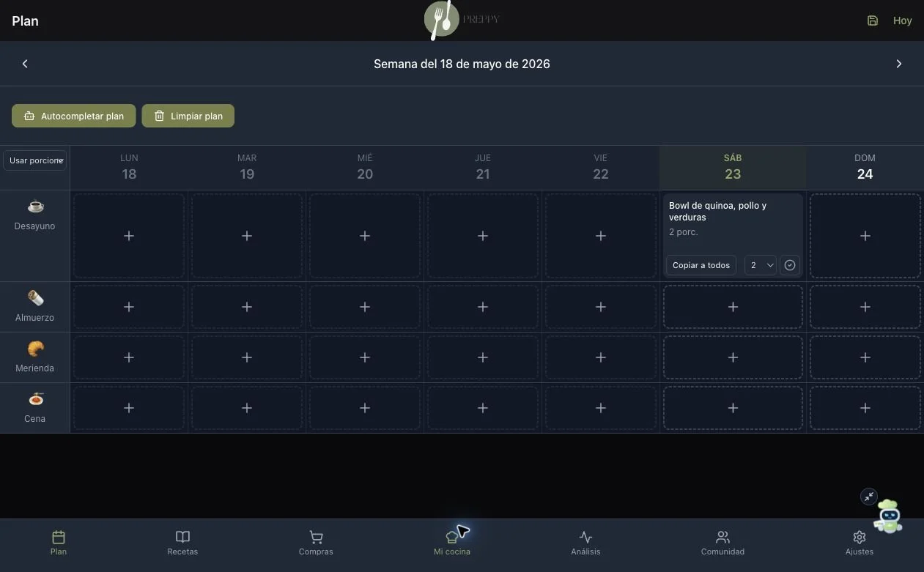Jump to today with Hoy

(x=902, y=21)
